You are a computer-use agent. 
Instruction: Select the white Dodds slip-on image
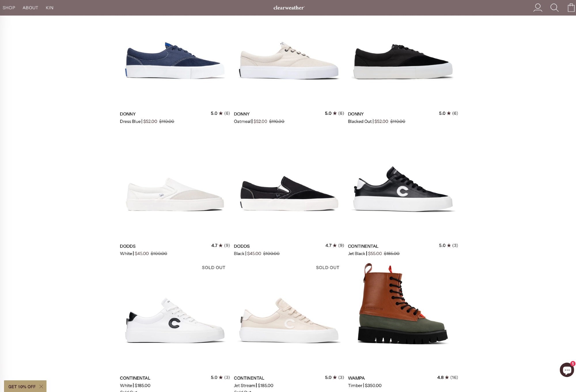point(175,194)
